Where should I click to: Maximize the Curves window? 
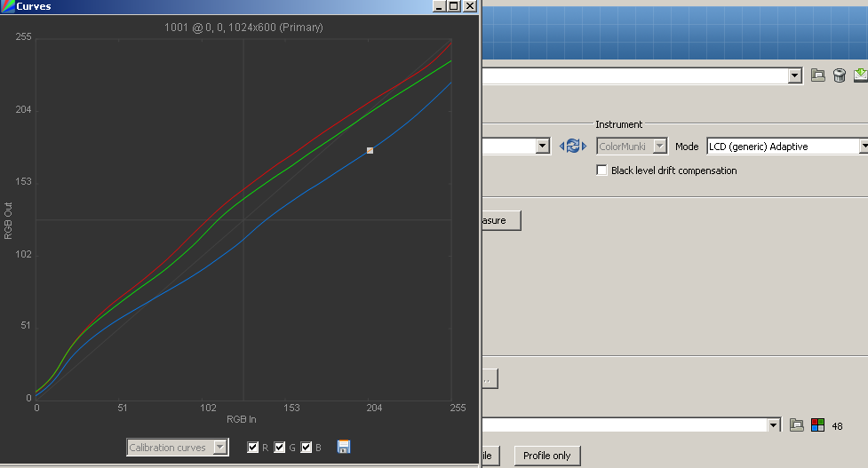(453, 6)
